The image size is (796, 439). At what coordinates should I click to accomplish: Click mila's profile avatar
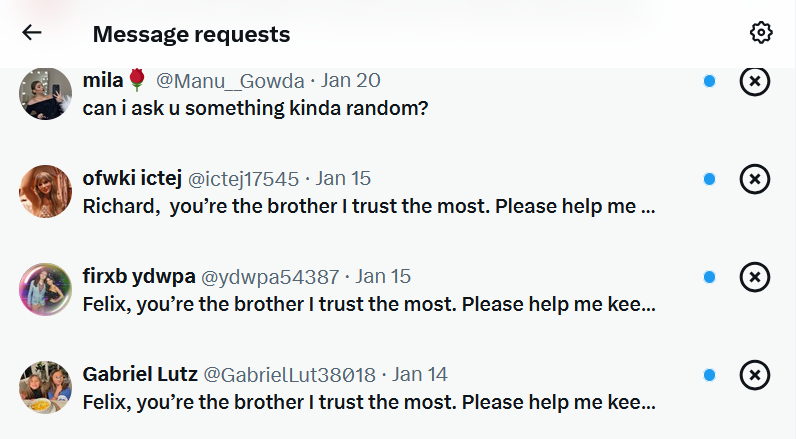[46, 93]
